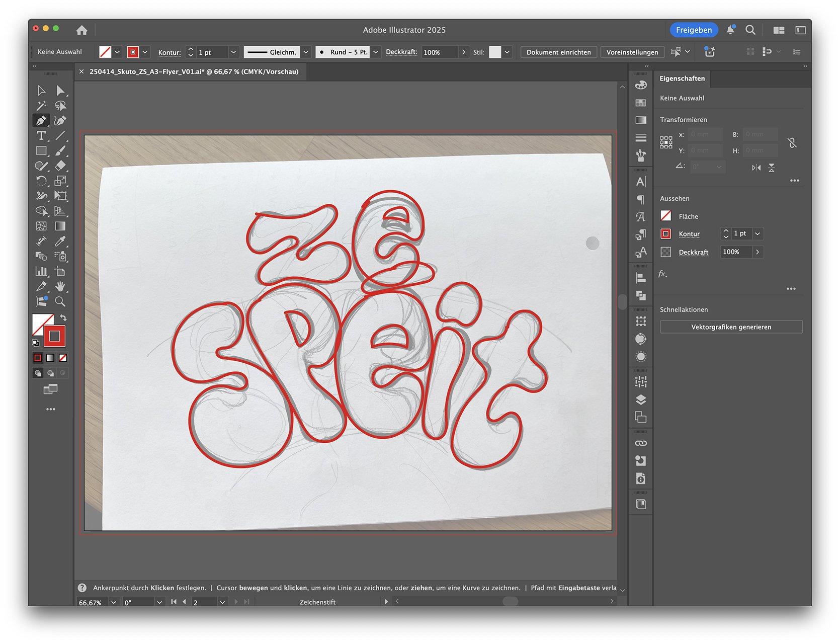Select the Pen tool
Image resolution: width=840 pixels, height=643 pixels.
tap(41, 121)
